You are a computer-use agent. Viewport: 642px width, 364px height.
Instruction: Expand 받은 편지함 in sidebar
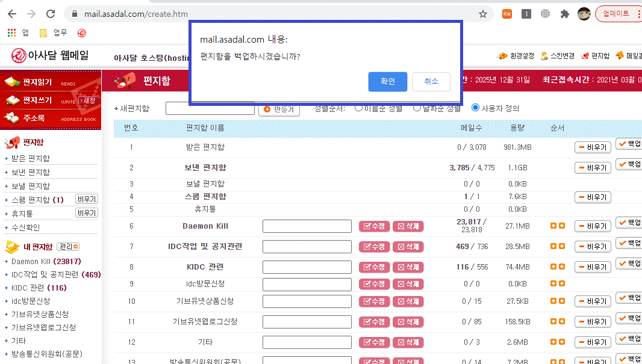(x=6, y=159)
